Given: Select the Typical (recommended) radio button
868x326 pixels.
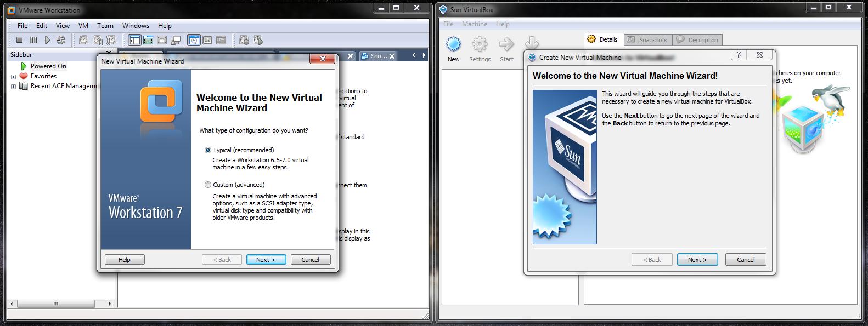Looking at the screenshot, I should (x=208, y=150).
